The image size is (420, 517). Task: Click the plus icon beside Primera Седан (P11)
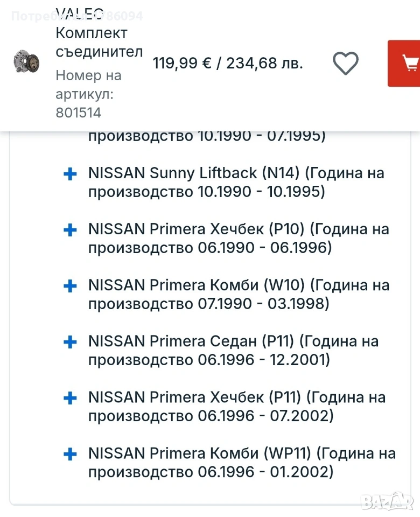70,342
